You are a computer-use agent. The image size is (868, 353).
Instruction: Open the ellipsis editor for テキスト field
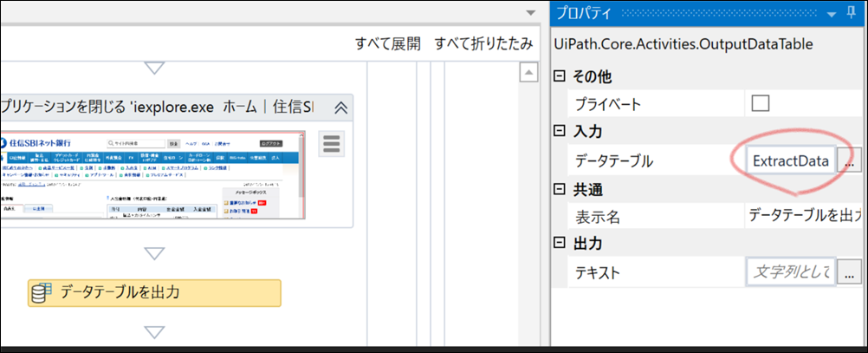(x=849, y=272)
